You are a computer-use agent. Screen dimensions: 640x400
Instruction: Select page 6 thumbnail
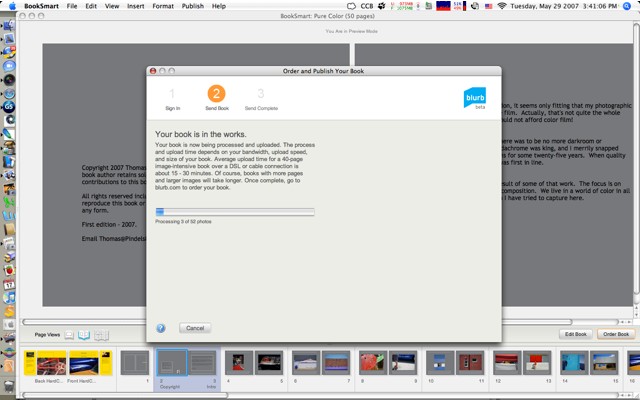306,362
